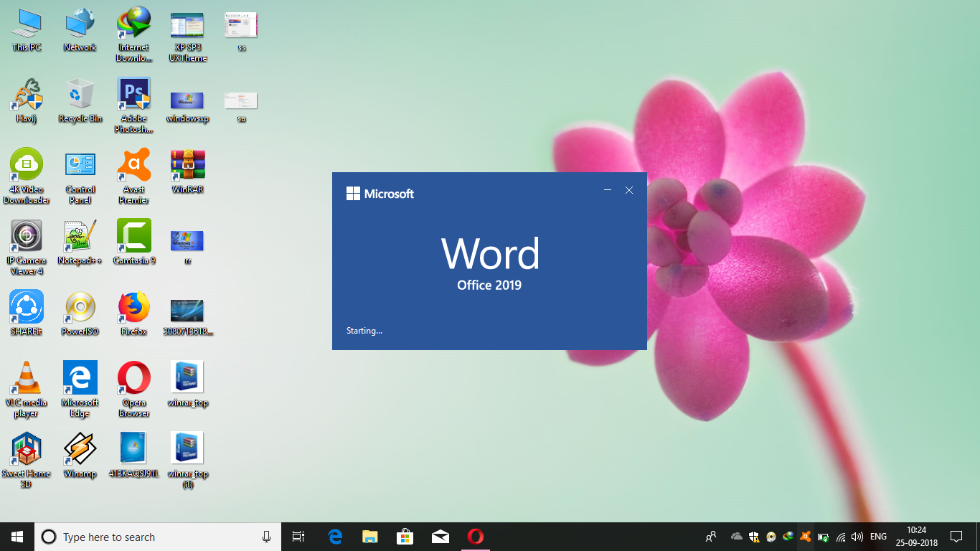Focus the Type here to search box

coord(158,537)
